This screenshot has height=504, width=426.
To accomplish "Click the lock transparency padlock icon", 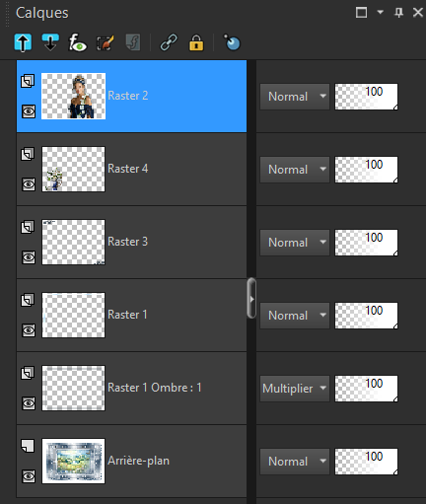I will click(x=196, y=42).
